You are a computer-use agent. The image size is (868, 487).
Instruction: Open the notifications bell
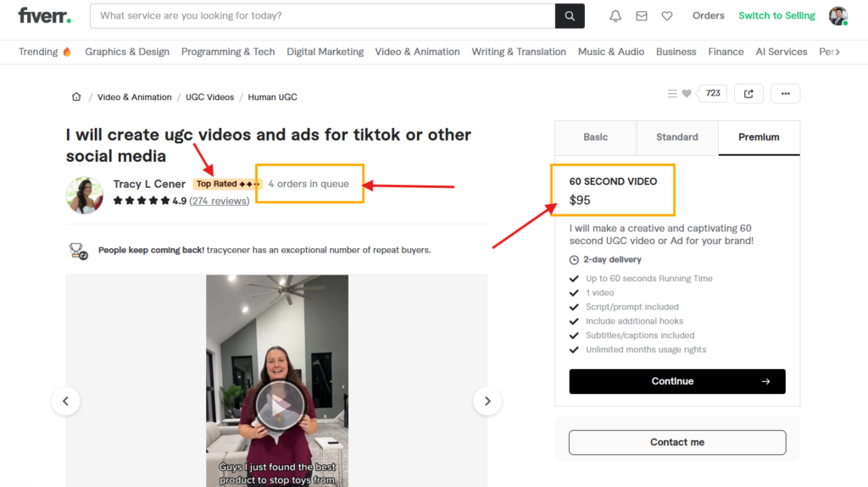(615, 16)
